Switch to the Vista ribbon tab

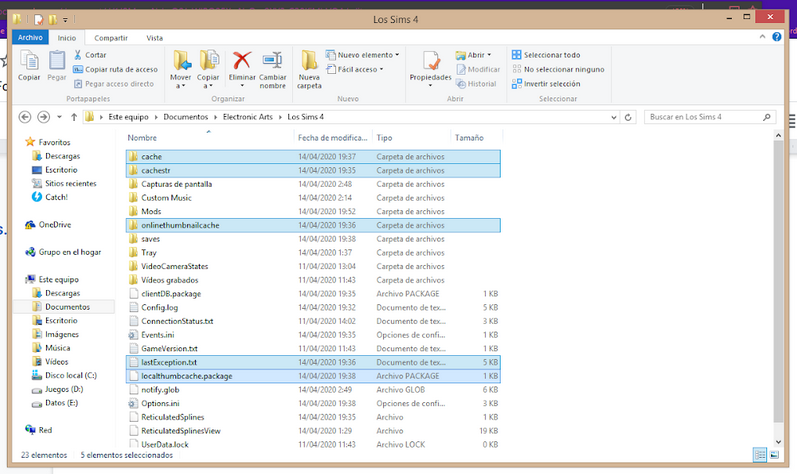[154, 38]
